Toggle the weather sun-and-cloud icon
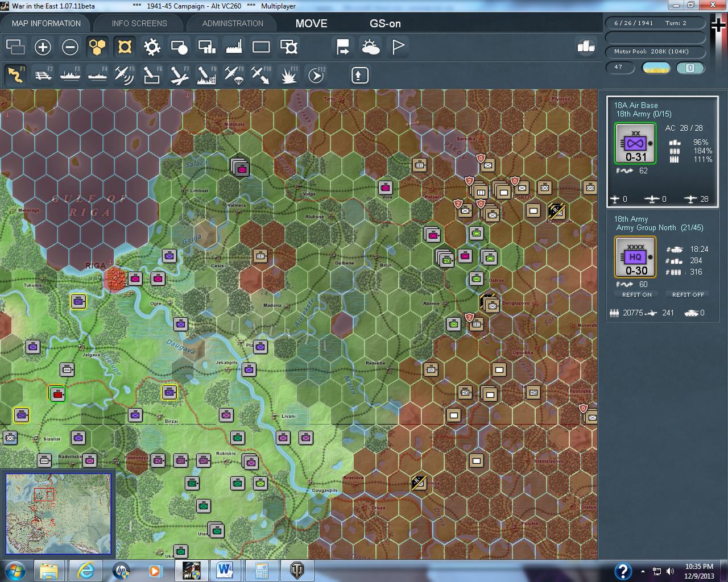This screenshot has width=728, height=582. tap(370, 47)
